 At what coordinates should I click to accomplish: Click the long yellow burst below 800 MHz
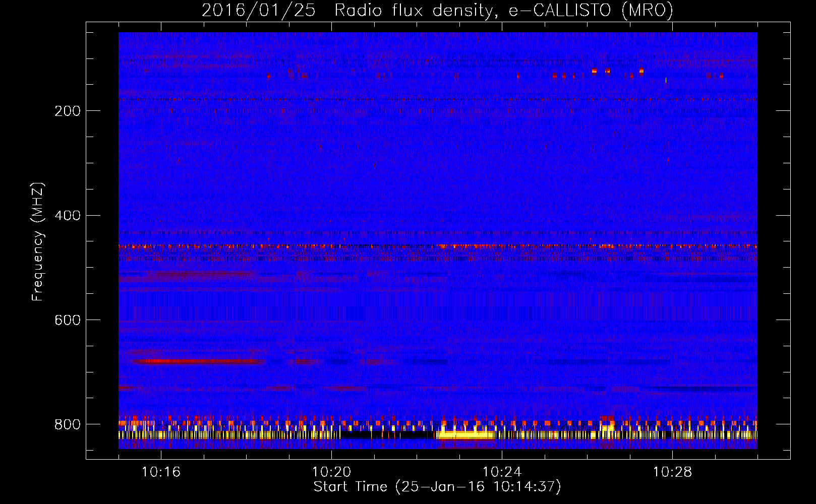465,434
